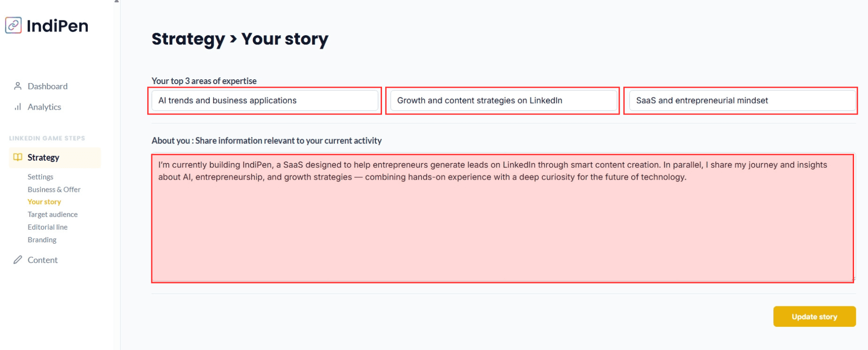Go to the Analytics text link
The width and height of the screenshot is (868, 350).
pos(44,107)
